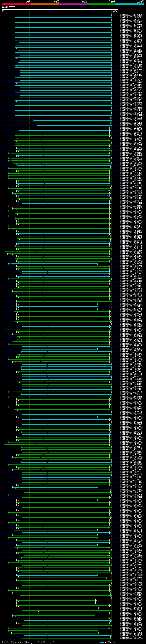
Task: Select the UniRef100_C5XZV4 label
Action: tap(131, 55)
